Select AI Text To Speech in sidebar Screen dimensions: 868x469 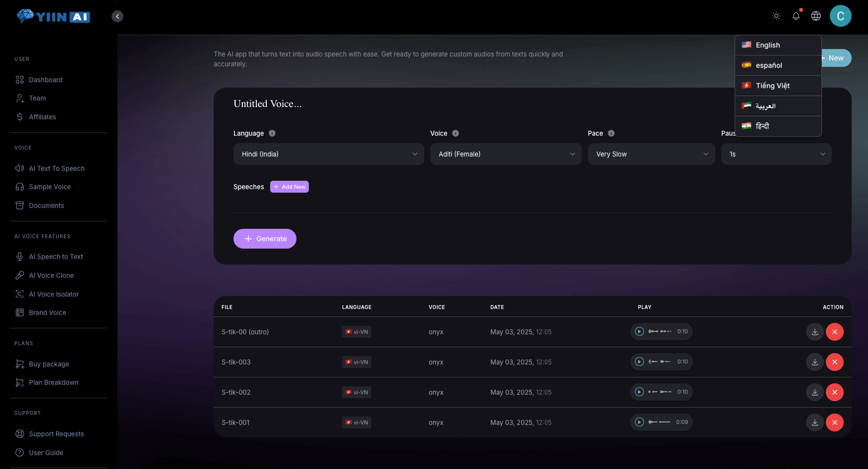click(56, 168)
